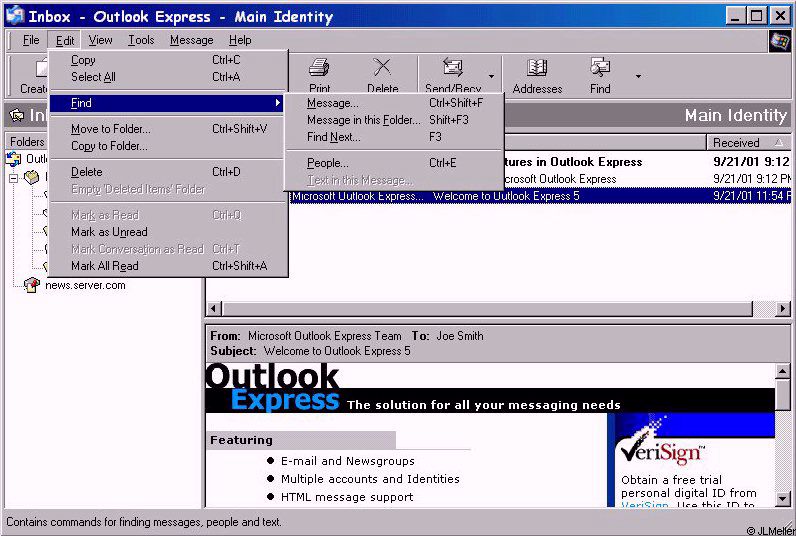Highlight the Find submenu entry
796x536 pixels.
point(167,103)
